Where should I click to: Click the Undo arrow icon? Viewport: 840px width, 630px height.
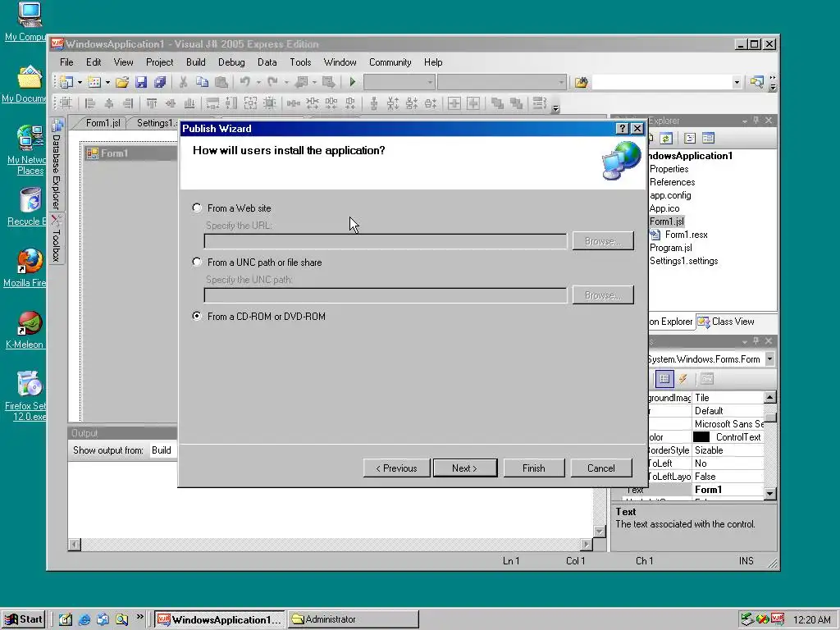coord(244,82)
